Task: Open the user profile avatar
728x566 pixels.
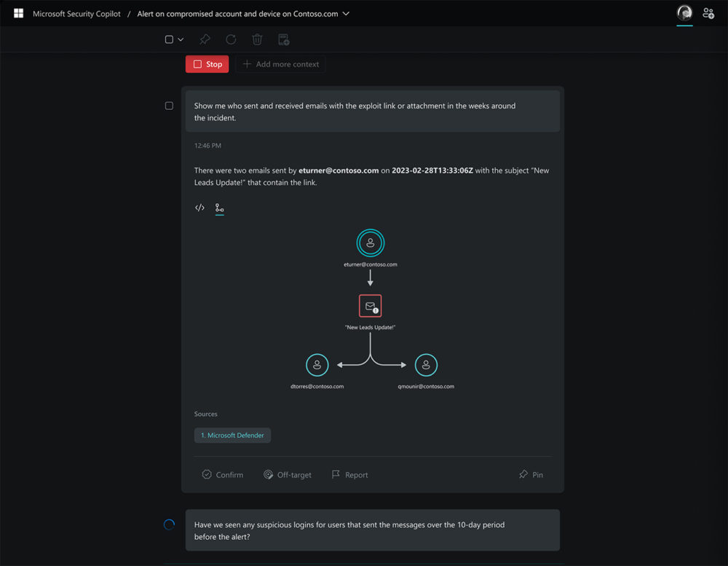Action: coord(684,13)
